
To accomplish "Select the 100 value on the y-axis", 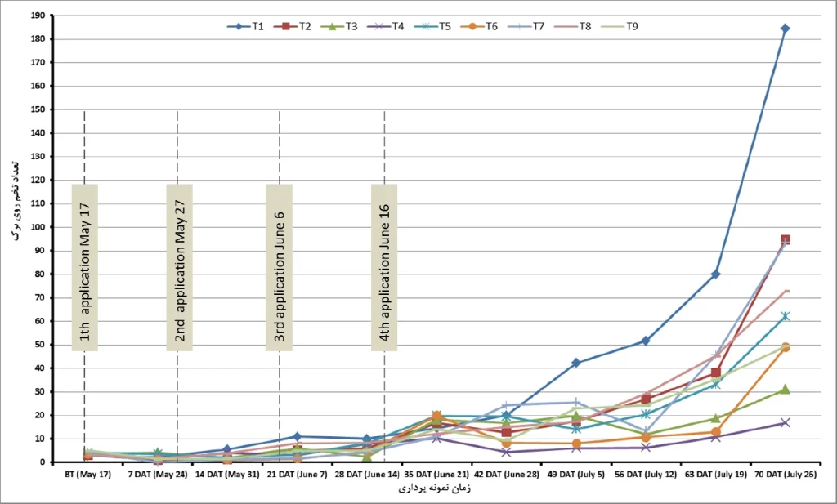I will (x=38, y=227).
